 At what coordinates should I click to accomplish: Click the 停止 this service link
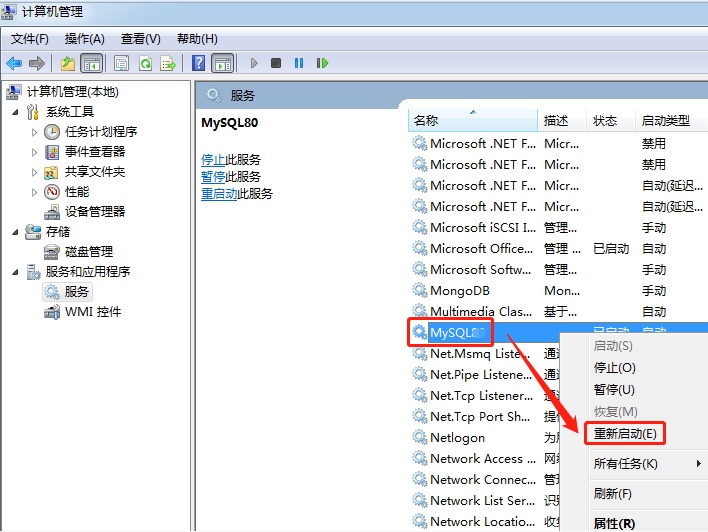(213, 159)
